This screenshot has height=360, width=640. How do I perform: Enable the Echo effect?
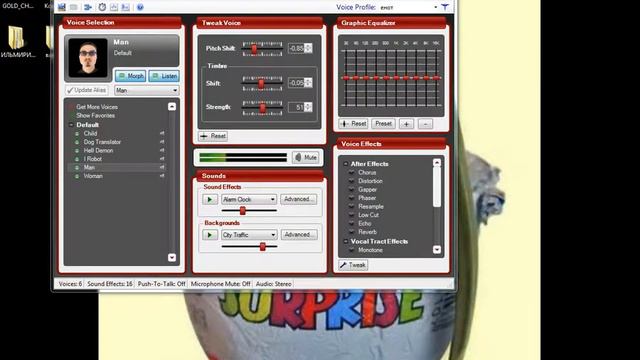[x=351, y=224]
